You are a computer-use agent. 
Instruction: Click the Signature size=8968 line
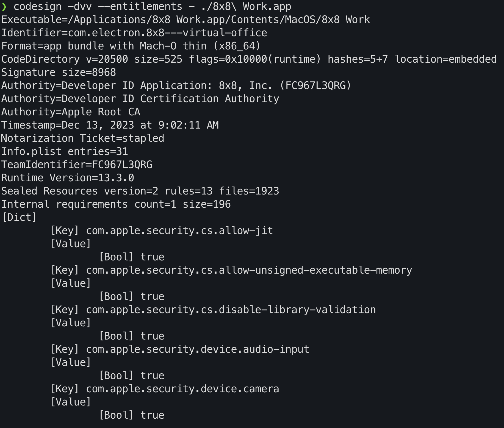click(x=59, y=73)
